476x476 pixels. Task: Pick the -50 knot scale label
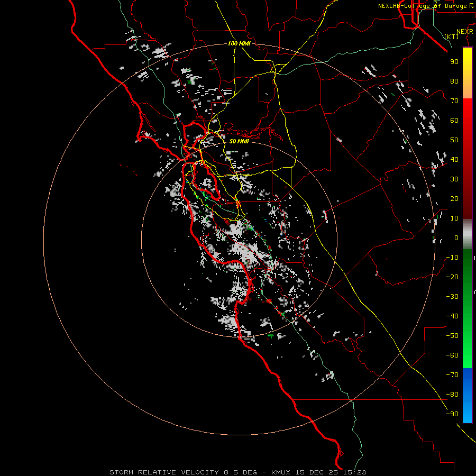pos(452,336)
